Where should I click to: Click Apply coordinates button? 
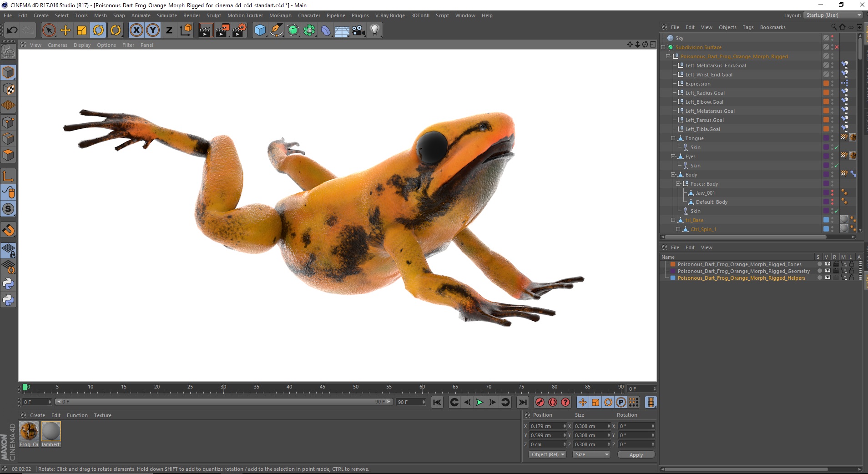[636, 454]
